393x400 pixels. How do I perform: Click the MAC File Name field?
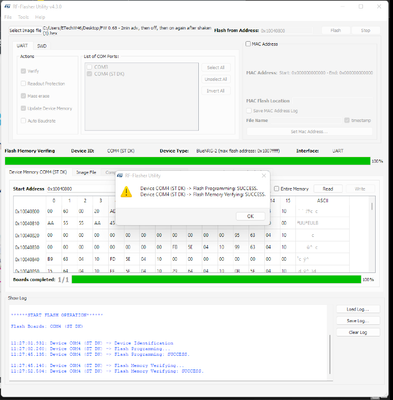tap(306, 120)
